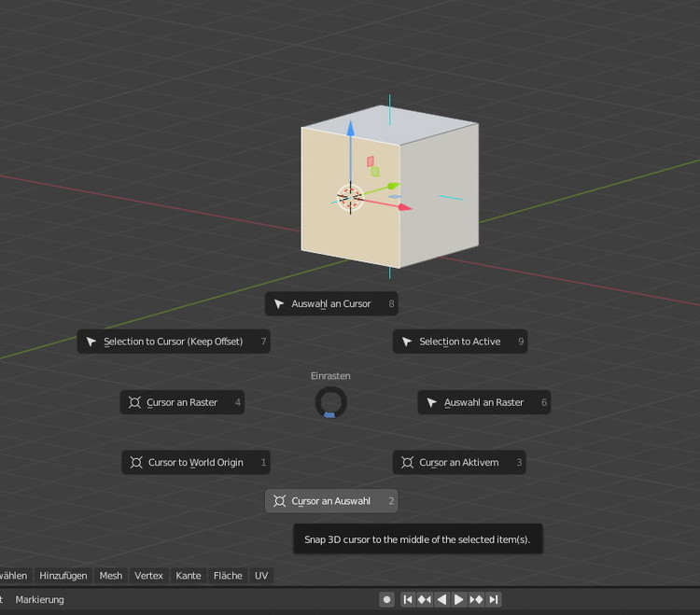
Task: Open the Mesh menu
Action: coord(111,576)
